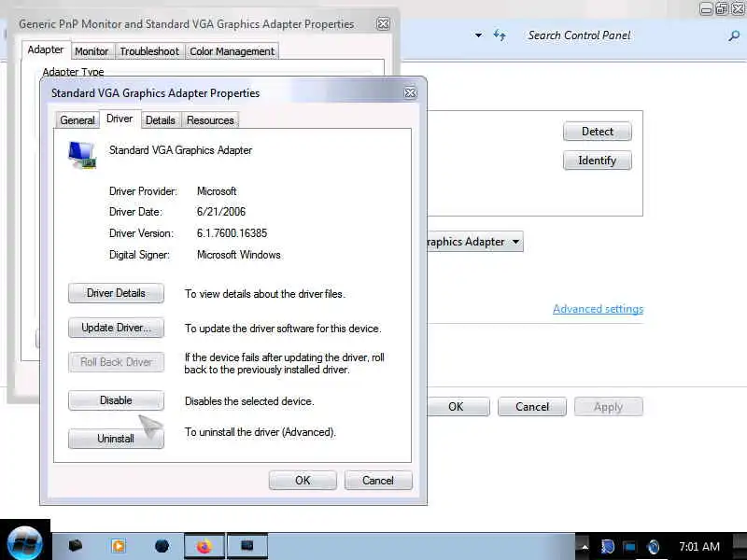Click the Roll Back Driver button
Image resolution: width=747 pixels, height=560 pixels.
pos(116,362)
